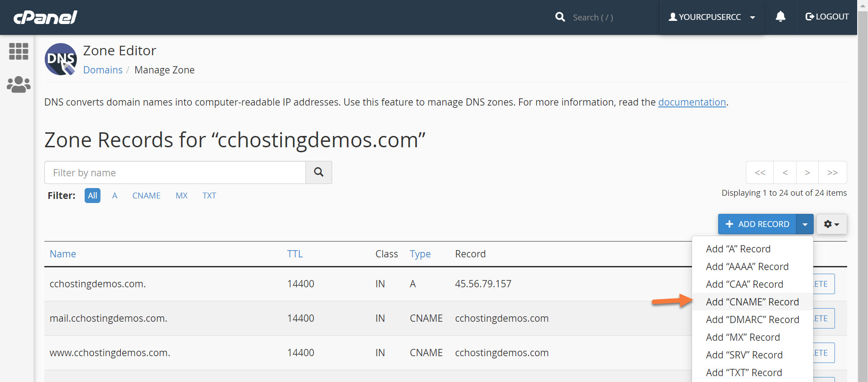Click the Zone Editor heading
868x382 pixels.
click(119, 50)
